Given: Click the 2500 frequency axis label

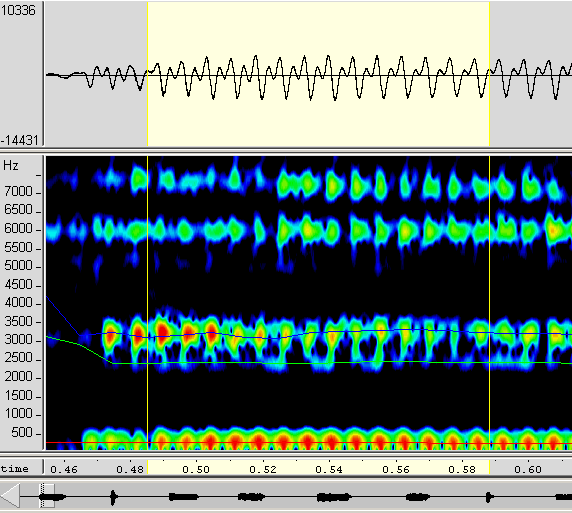Looking at the screenshot, I should (18, 358).
